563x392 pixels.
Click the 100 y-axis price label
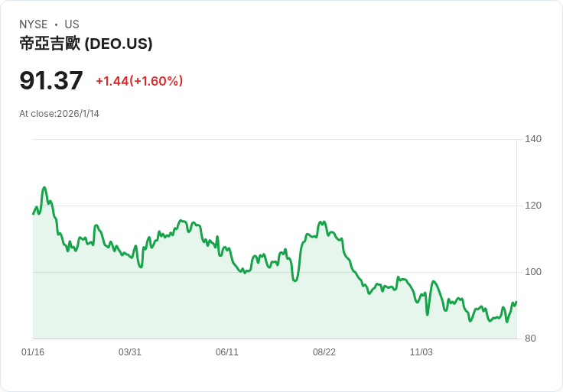click(533, 272)
